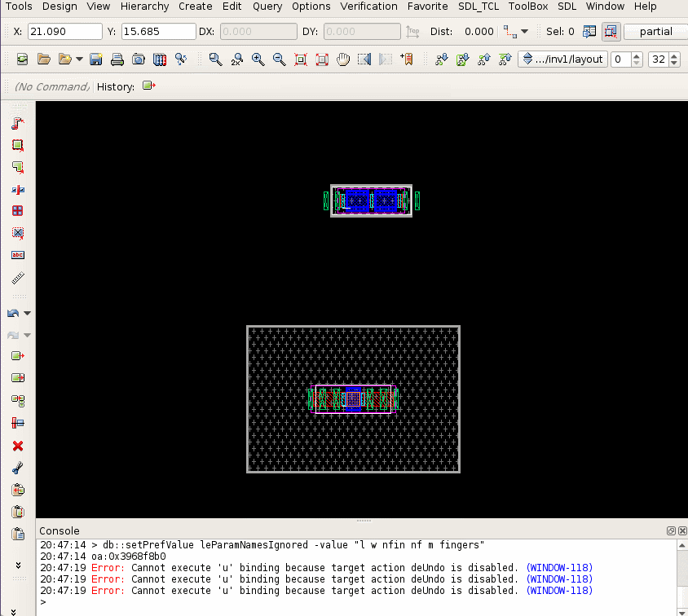Click the Y coordinate input field
The image size is (688, 616).
coord(158,32)
